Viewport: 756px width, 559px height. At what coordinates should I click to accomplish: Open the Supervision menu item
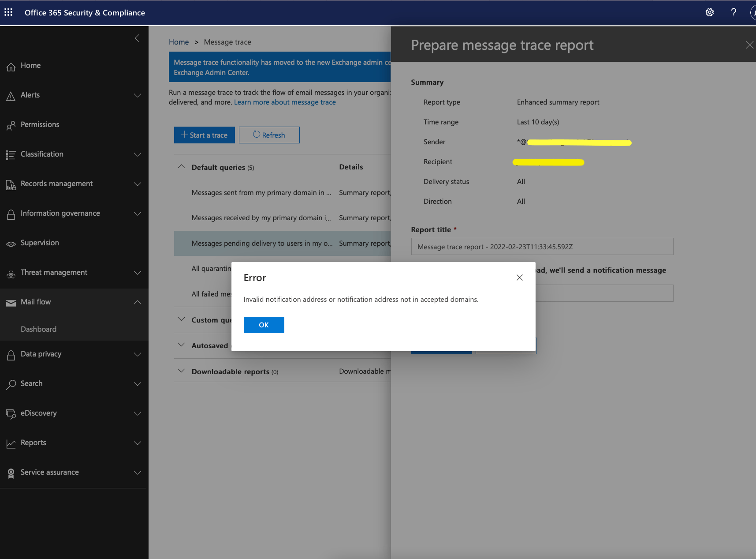tap(74, 243)
